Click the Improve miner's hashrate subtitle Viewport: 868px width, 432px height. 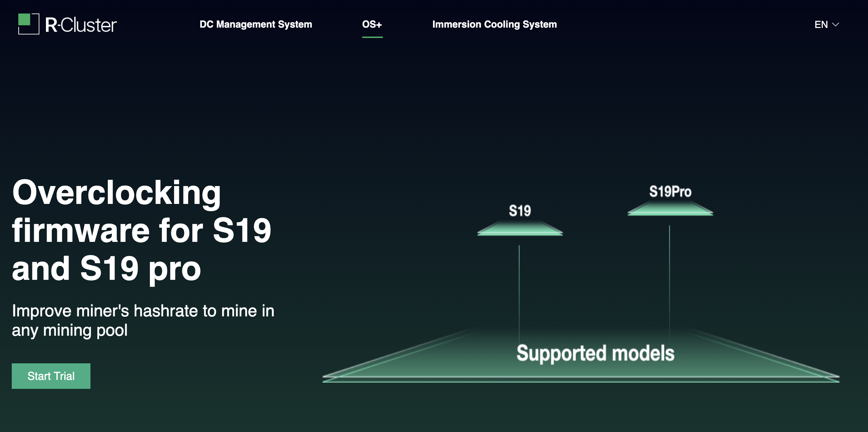click(143, 311)
